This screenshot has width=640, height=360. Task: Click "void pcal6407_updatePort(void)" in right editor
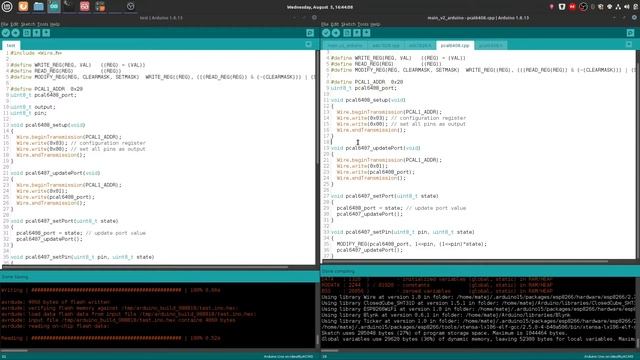[376, 148]
